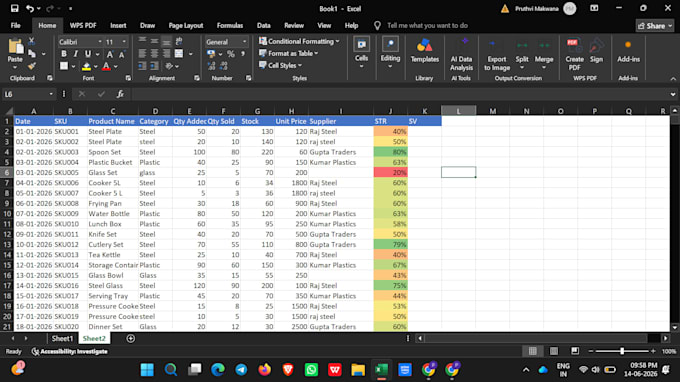
Task: Click the Borders icon
Action: tap(64, 66)
